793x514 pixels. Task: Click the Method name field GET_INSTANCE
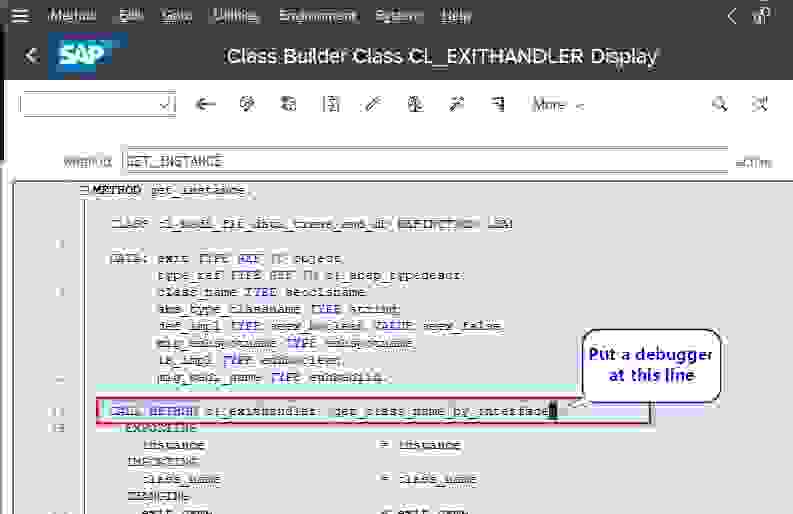click(x=424, y=161)
